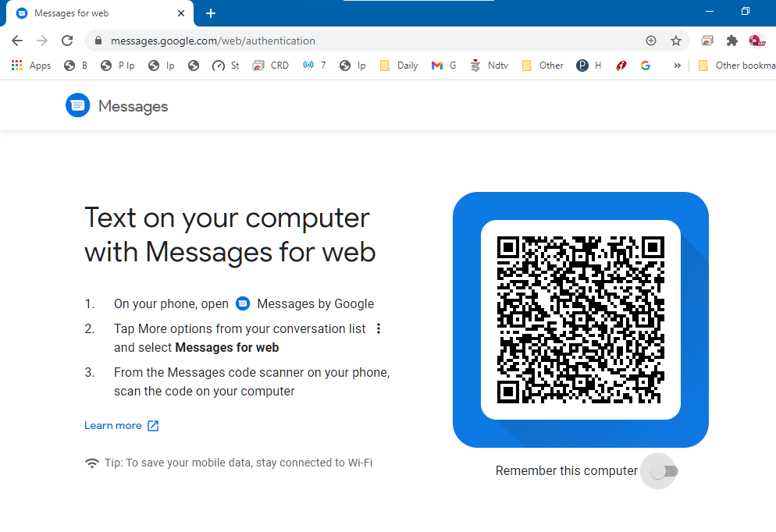The height and width of the screenshot is (532, 776).
Task: Open the B bookmark
Action: [76, 66]
